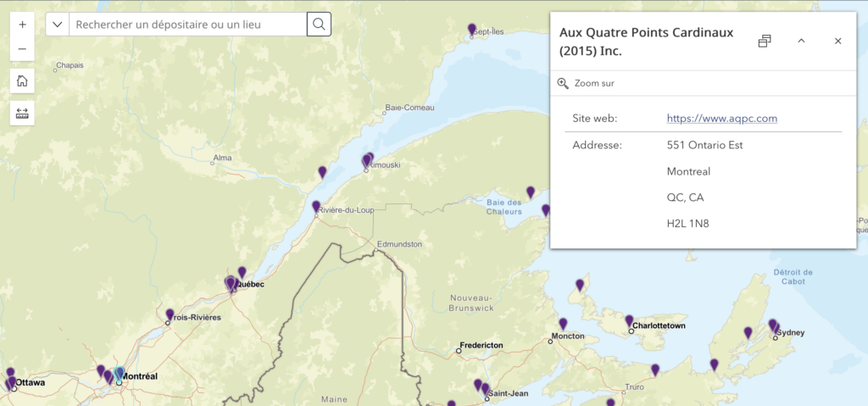Close the Aux Quatre Points Cardinaux popup
This screenshot has height=406, width=868.
[x=837, y=41]
